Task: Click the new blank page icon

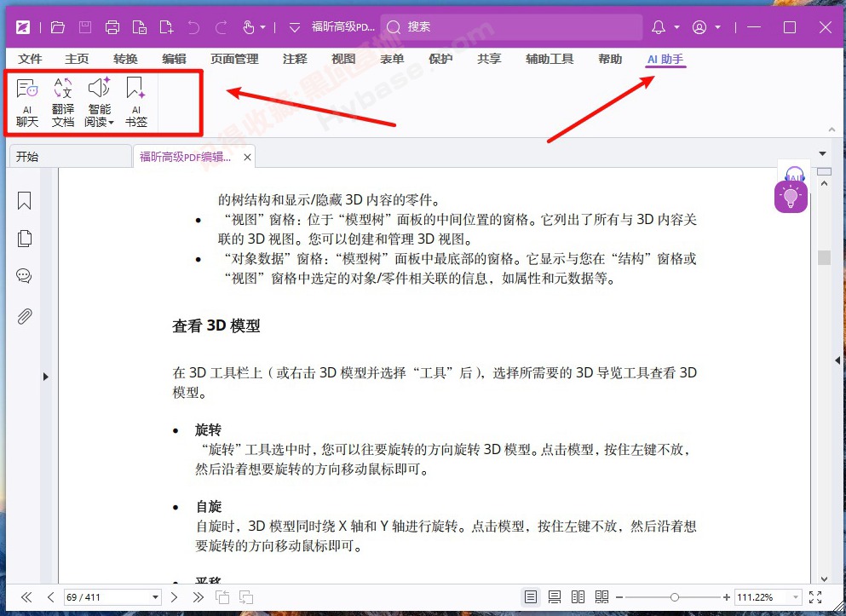Action: 166,27
